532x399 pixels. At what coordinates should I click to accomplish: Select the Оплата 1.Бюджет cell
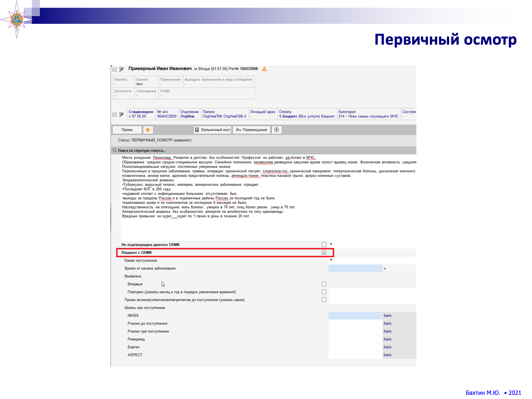pos(307,114)
